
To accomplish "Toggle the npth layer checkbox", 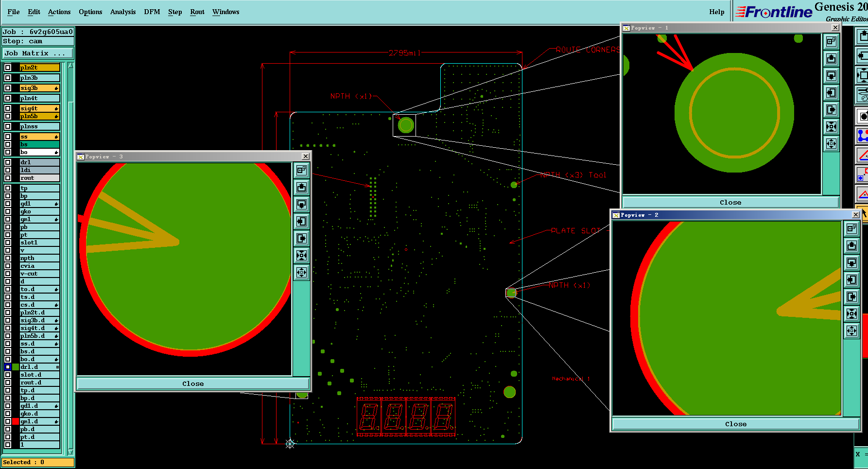I will (x=8, y=258).
